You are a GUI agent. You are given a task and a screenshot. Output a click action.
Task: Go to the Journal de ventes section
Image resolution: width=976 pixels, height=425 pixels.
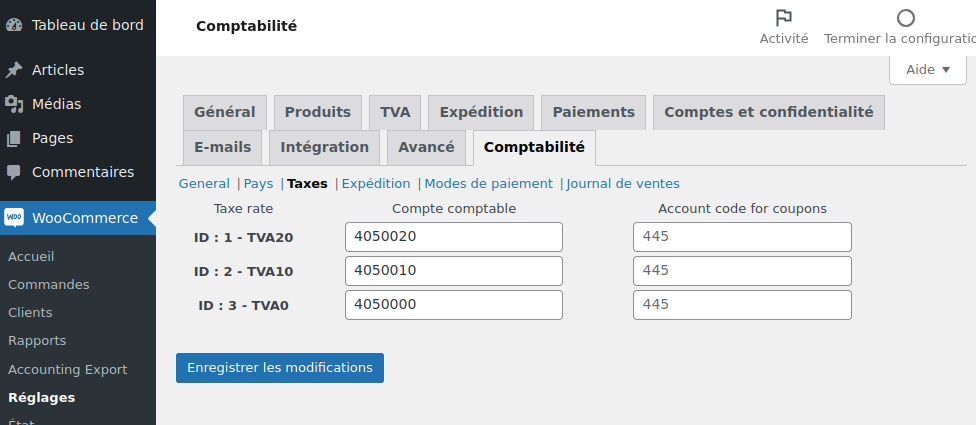(623, 184)
